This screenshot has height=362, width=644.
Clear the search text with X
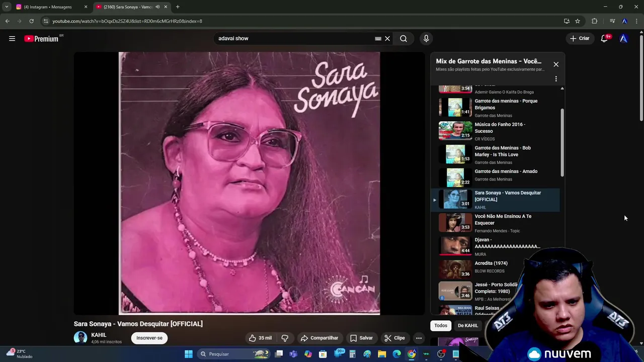387,38
